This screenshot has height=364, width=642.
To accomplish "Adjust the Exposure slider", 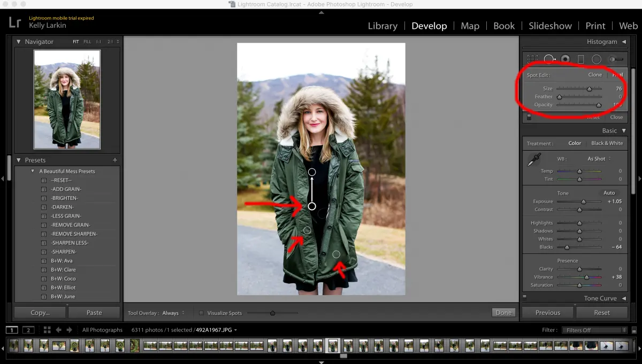I will click(584, 202).
